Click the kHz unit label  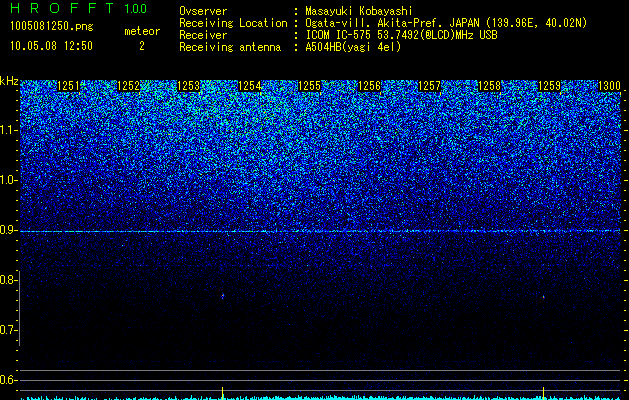9,81
